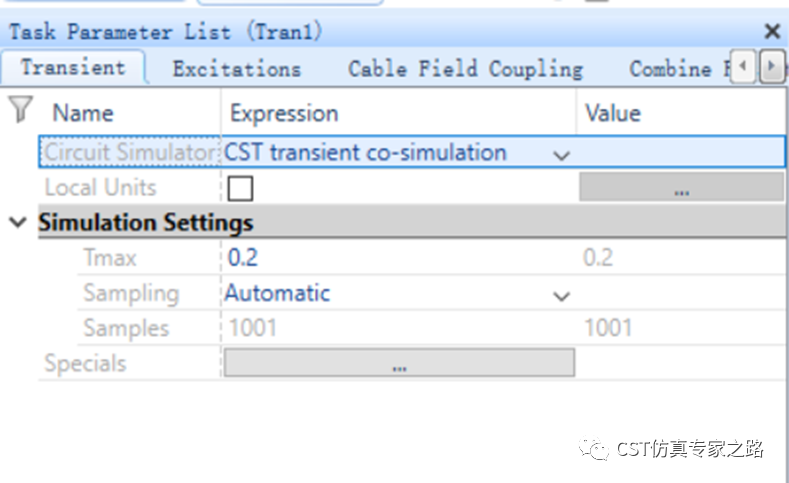Show tabs further left with arrow
789x483 pixels.
(743, 66)
